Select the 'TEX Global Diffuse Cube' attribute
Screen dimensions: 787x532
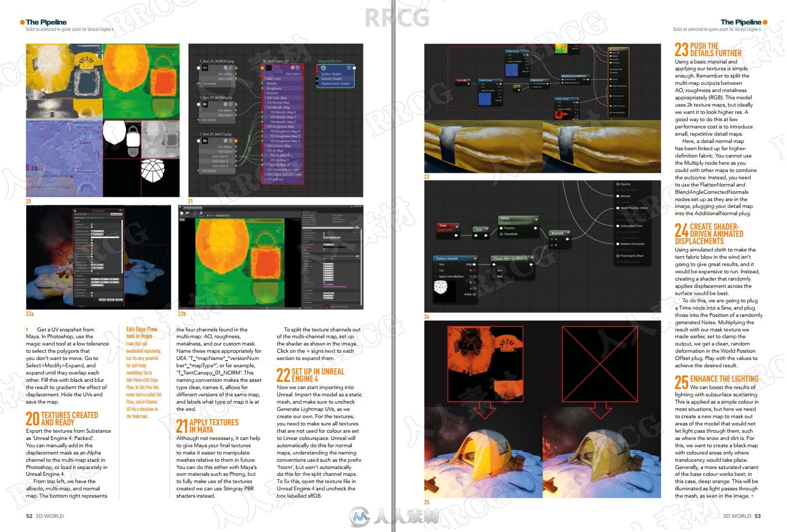tap(283, 170)
